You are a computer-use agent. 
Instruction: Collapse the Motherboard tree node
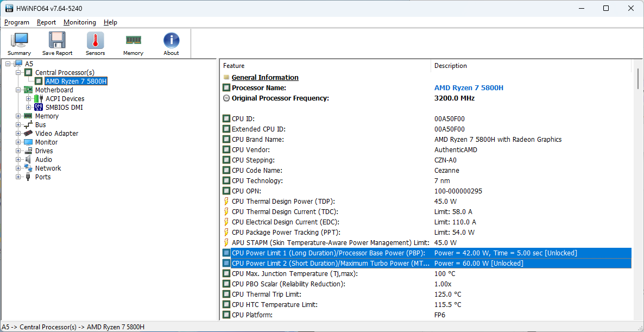[x=18, y=90]
